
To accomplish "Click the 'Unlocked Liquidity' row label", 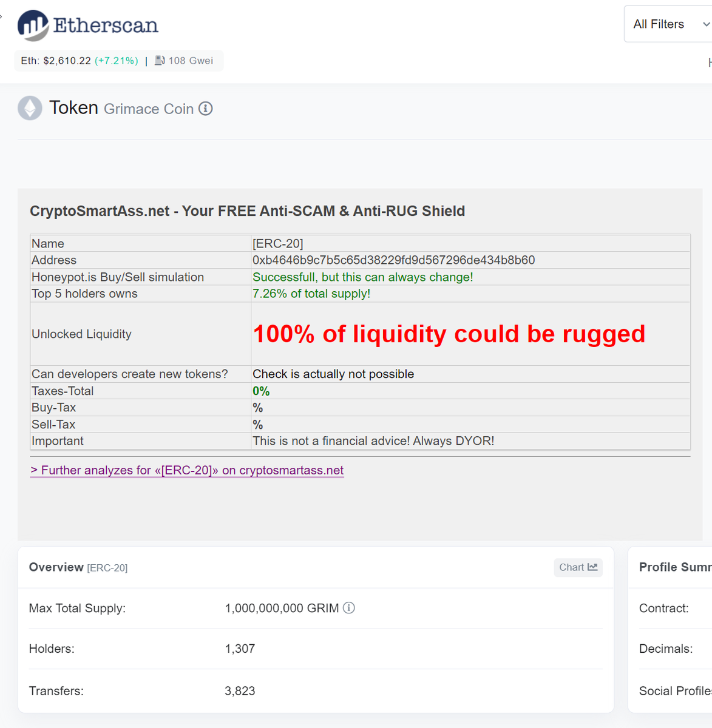I will coord(81,334).
